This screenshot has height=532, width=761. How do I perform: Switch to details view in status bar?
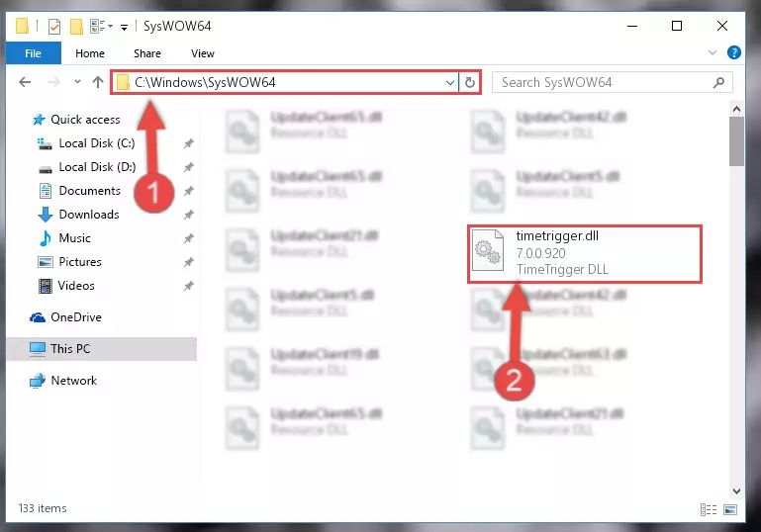[x=709, y=509]
